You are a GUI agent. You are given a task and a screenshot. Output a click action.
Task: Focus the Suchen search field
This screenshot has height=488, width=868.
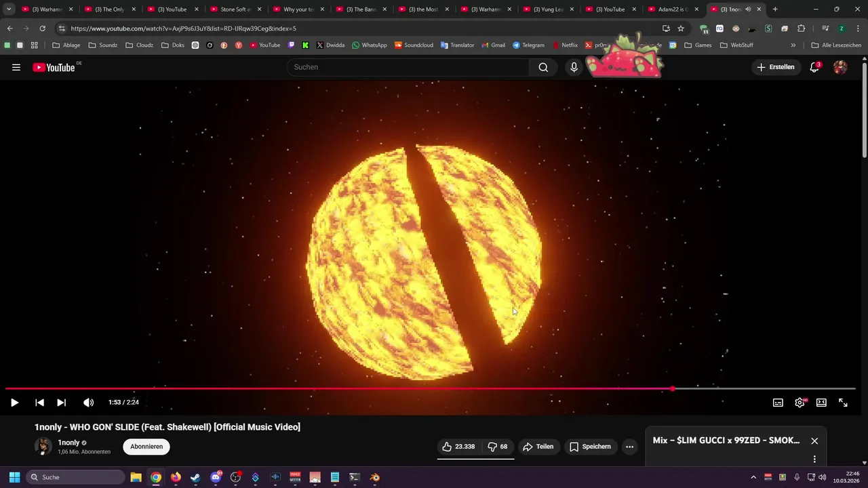408,67
